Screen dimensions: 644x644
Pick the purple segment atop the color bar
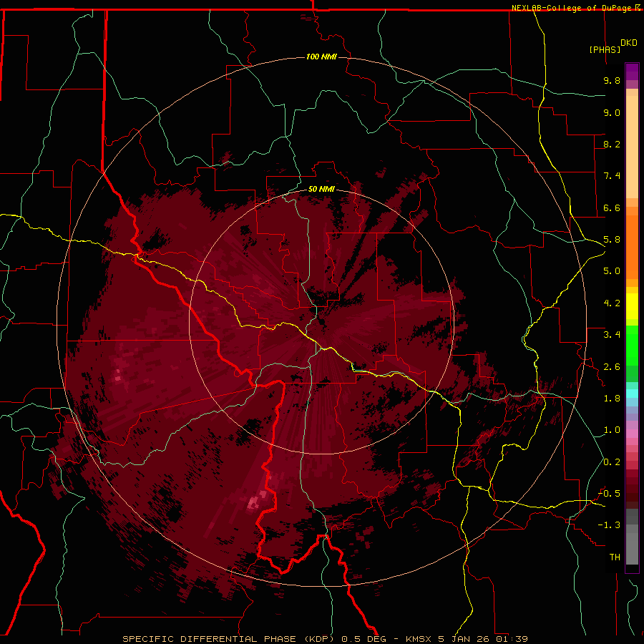click(x=632, y=72)
